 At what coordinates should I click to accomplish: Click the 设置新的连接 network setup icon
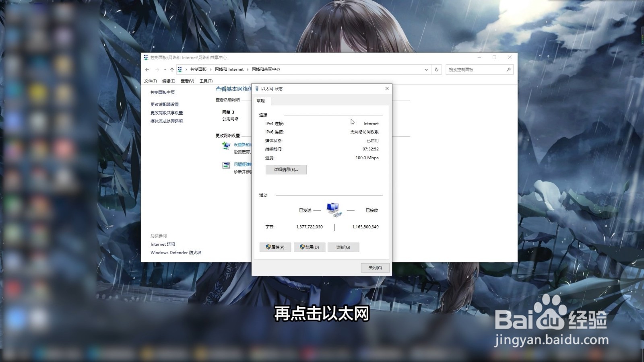click(226, 146)
